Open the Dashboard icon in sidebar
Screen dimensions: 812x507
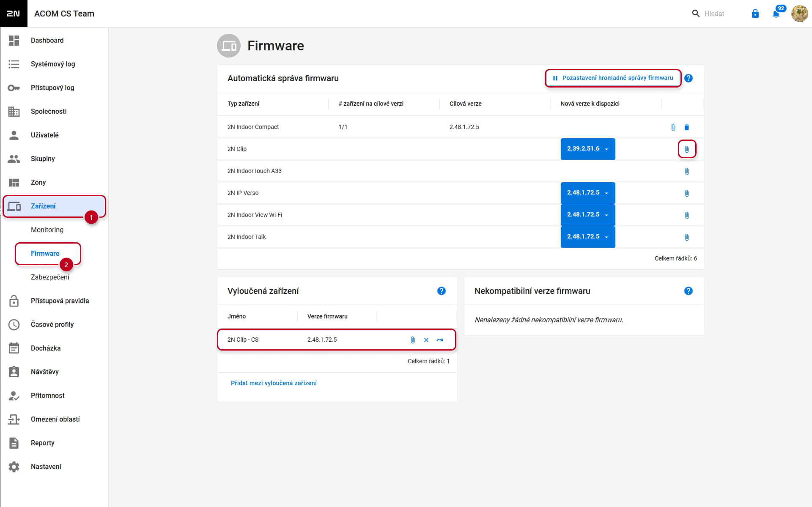[x=14, y=41]
